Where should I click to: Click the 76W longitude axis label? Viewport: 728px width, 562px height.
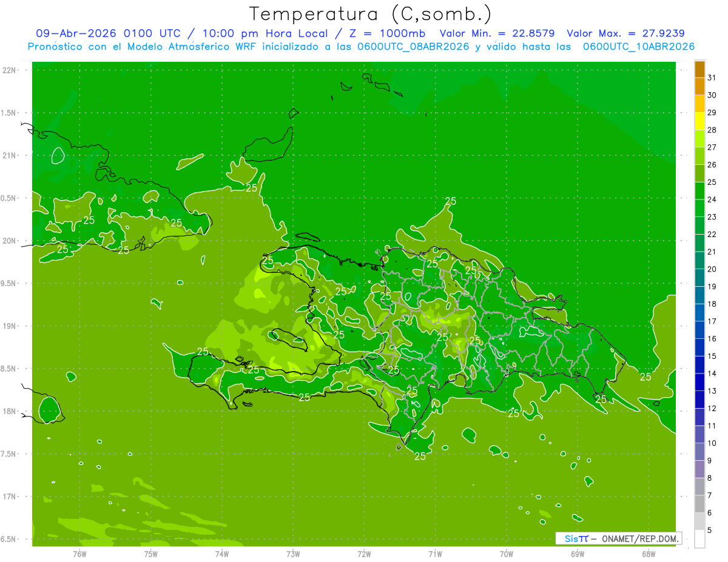pyautogui.click(x=79, y=554)
